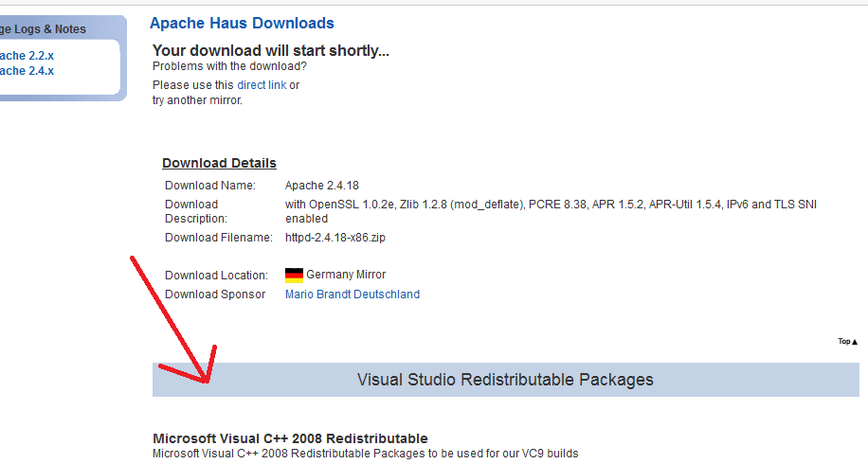The image size is (868, 464).
Task: Click the 'direct link' download hyperlink
Action: coord(262,85)
